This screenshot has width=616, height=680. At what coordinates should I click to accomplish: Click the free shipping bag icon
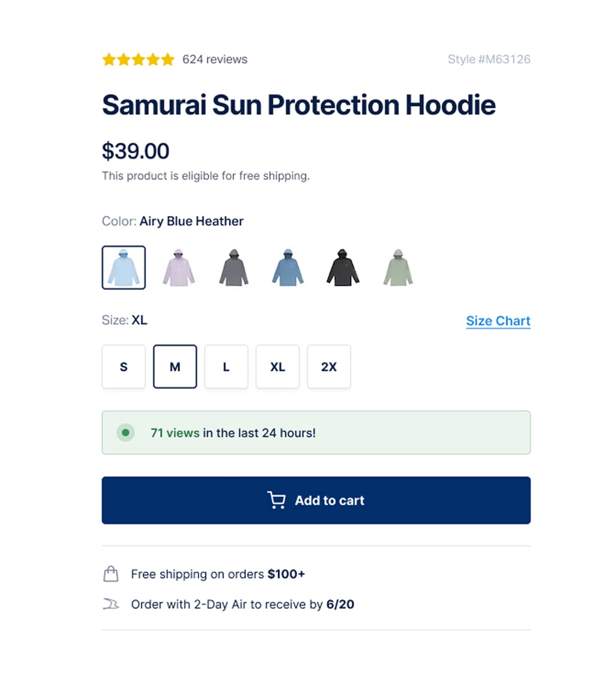pyautogui.click(x=111, y=574)
